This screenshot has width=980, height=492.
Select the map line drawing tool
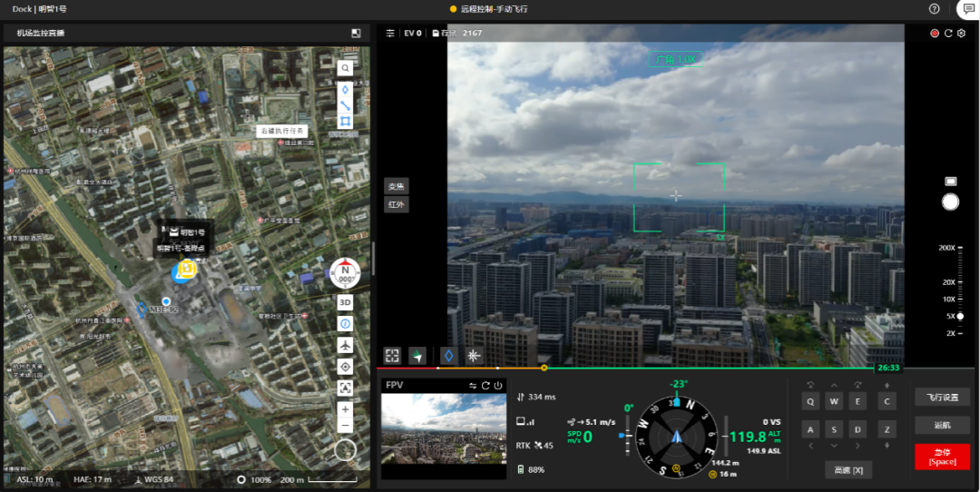tap(345, 105)
